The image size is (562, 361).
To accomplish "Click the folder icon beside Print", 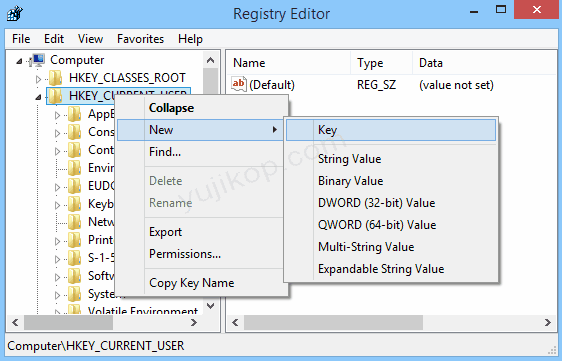I will coord(75,240).
